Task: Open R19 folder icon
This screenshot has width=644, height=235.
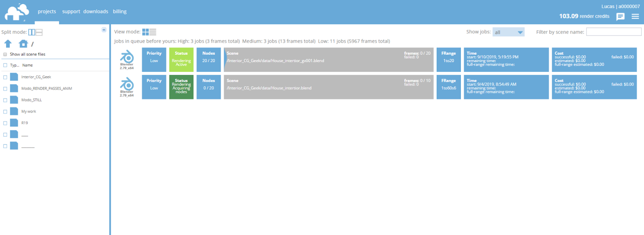Action: pyautogui.click(x=14, y=123)
